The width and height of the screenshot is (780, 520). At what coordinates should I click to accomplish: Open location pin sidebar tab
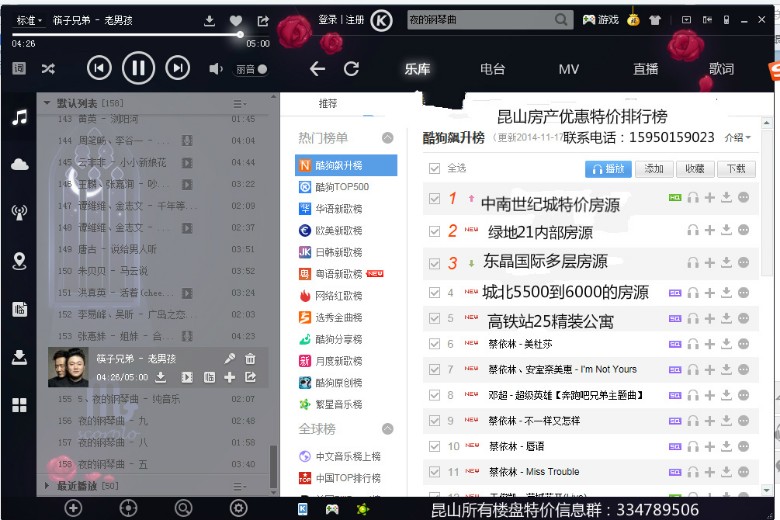[x=19, y=261]
